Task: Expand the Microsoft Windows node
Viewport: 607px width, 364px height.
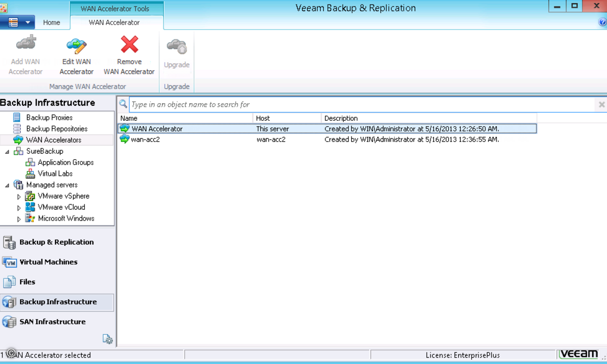Action: (x=19, y=219)
